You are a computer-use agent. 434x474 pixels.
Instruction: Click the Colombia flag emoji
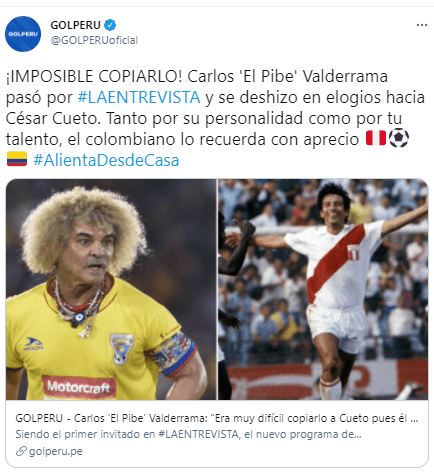coord(17,159)
